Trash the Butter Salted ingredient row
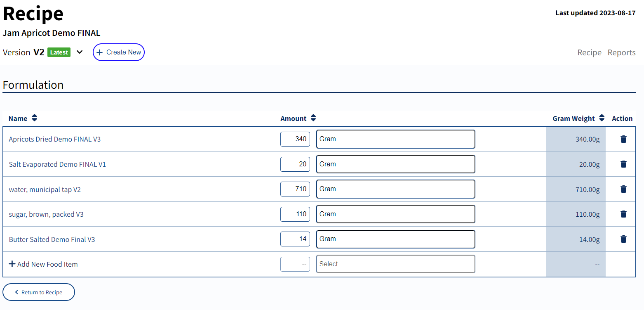 coord(623,239)
